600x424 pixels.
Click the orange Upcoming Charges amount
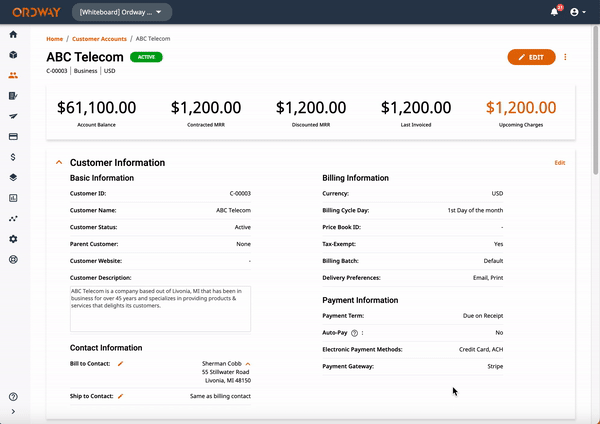(521, 108)
